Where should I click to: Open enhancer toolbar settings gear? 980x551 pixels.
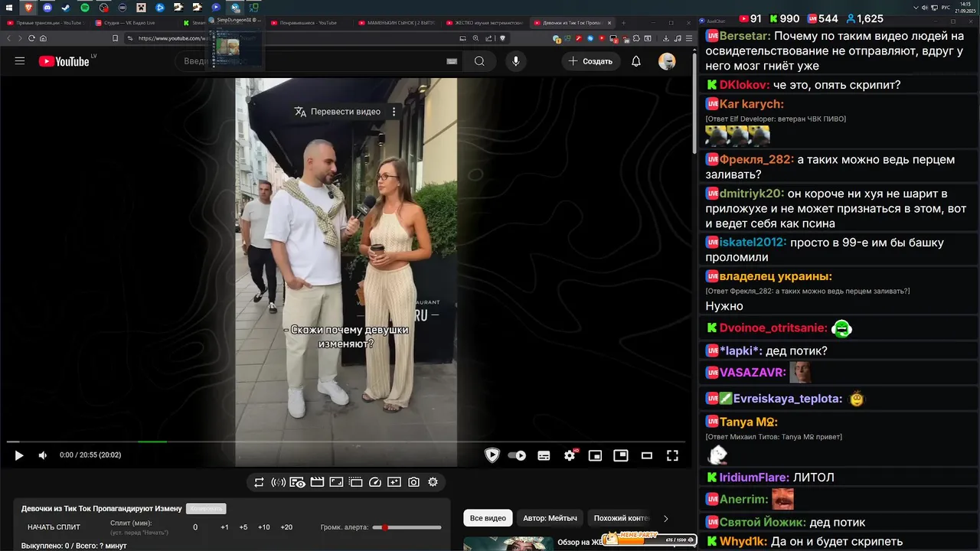coord(433,482)
